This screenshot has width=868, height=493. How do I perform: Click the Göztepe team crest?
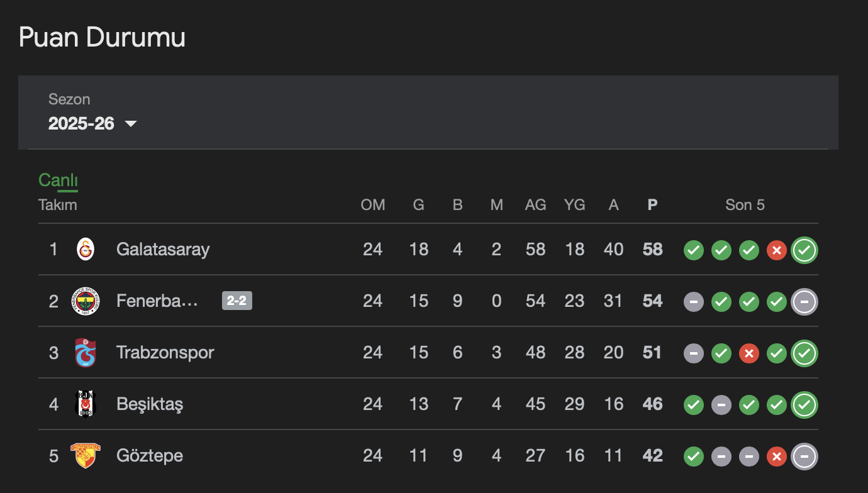coord(86,456)
